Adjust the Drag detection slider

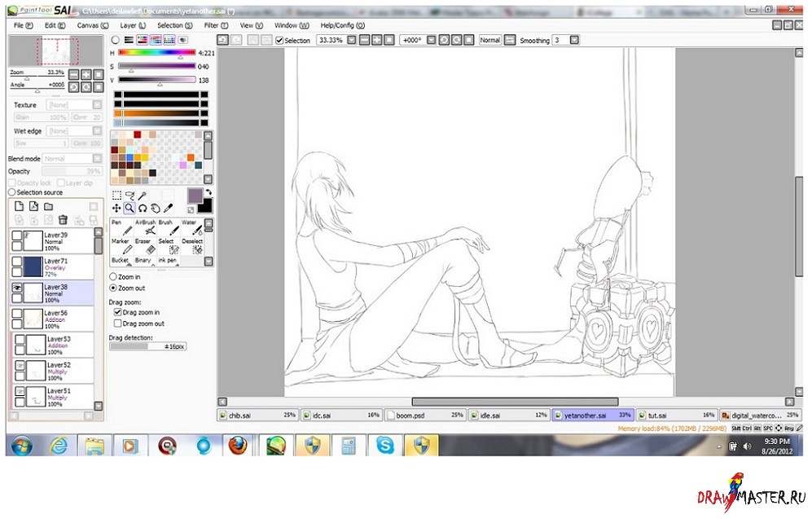147,346
